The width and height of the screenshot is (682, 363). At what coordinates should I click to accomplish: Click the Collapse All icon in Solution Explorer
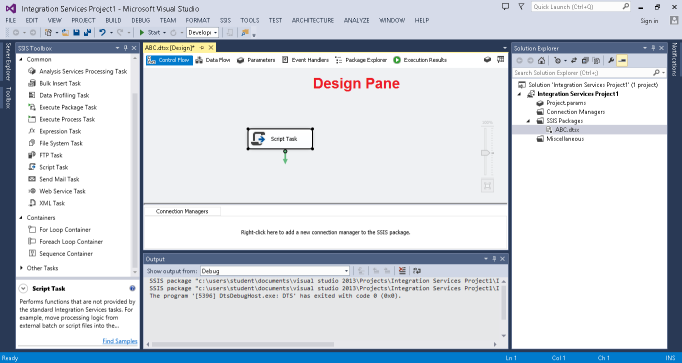coord(585,61)
